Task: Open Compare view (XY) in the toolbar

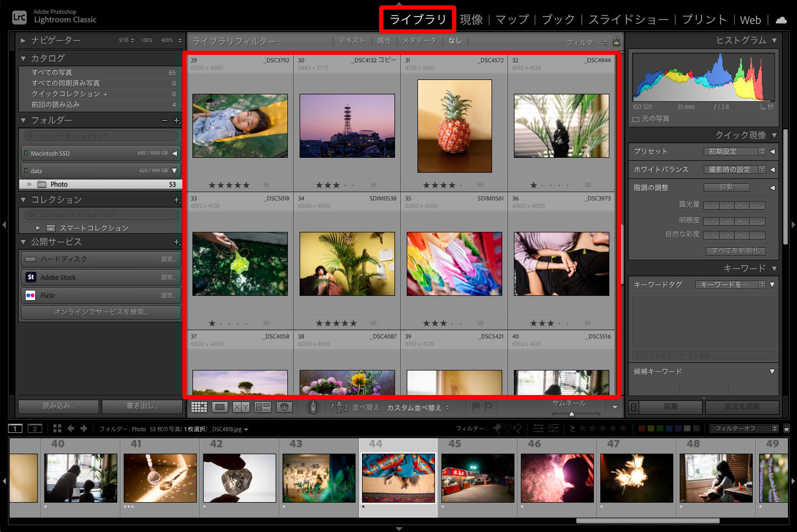Action: click(x=241, y=407)
